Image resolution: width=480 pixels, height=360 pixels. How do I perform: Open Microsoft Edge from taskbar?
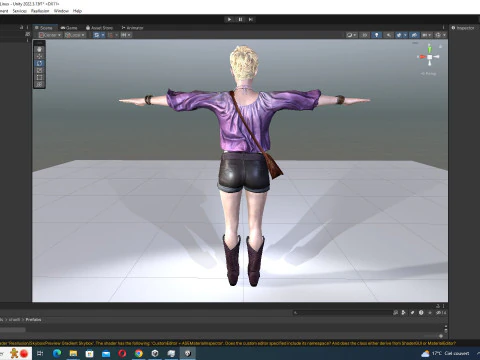57,353
